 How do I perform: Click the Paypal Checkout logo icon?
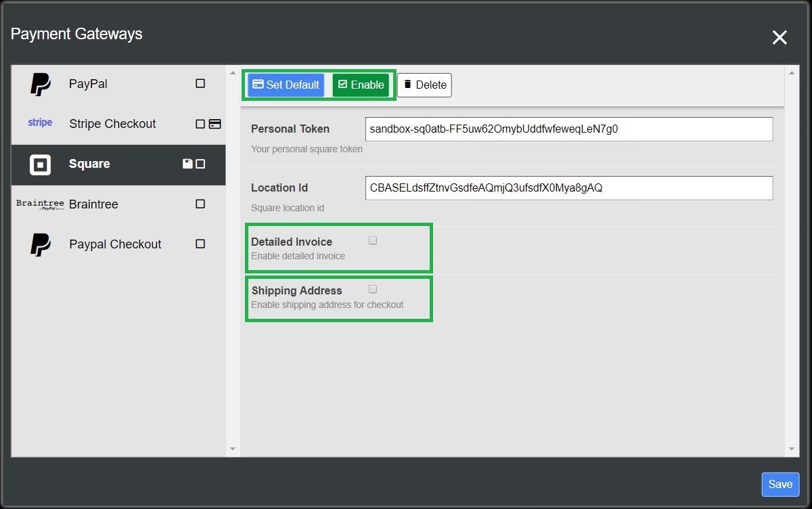41,244
